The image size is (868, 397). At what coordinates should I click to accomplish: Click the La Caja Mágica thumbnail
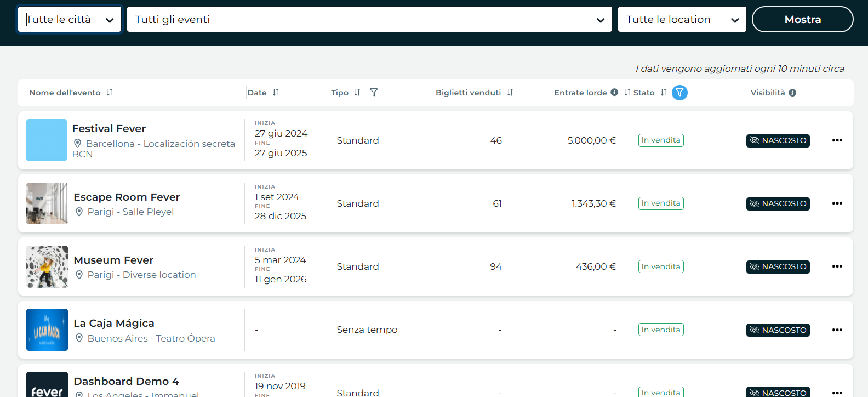[47, 330]
